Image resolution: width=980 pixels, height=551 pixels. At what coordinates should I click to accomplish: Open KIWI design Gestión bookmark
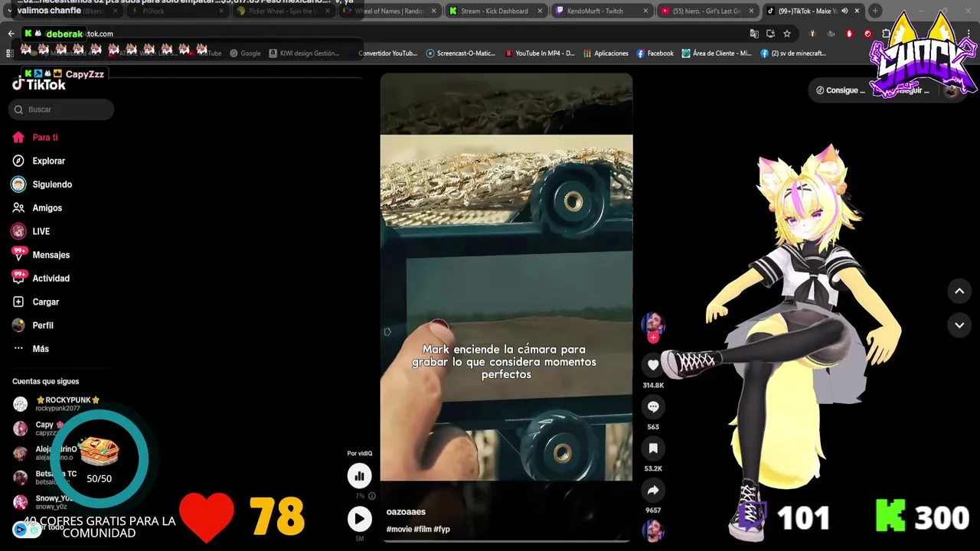[x=304, y=54]
